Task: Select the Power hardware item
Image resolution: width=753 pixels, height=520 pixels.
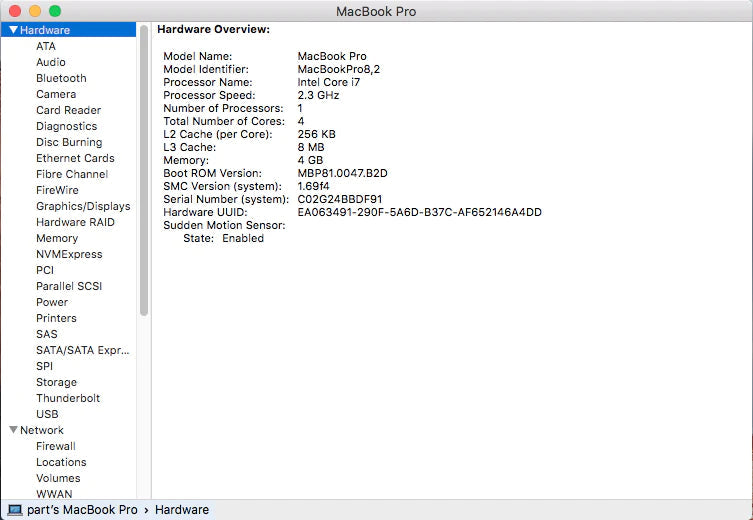Action: [52, 302]
